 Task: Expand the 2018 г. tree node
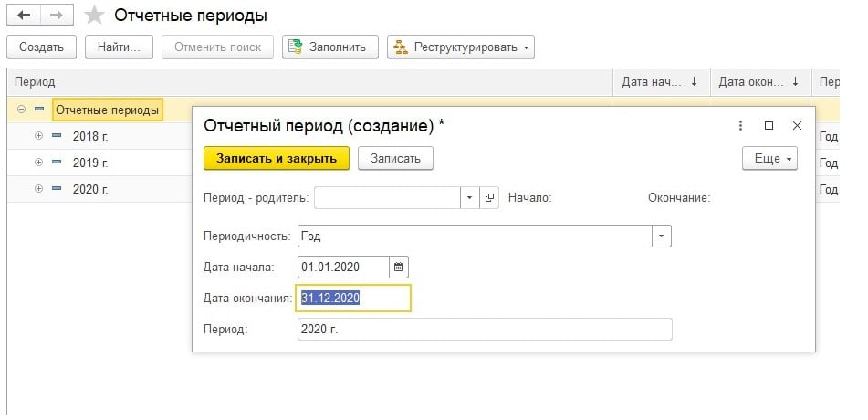click(38, 136)
